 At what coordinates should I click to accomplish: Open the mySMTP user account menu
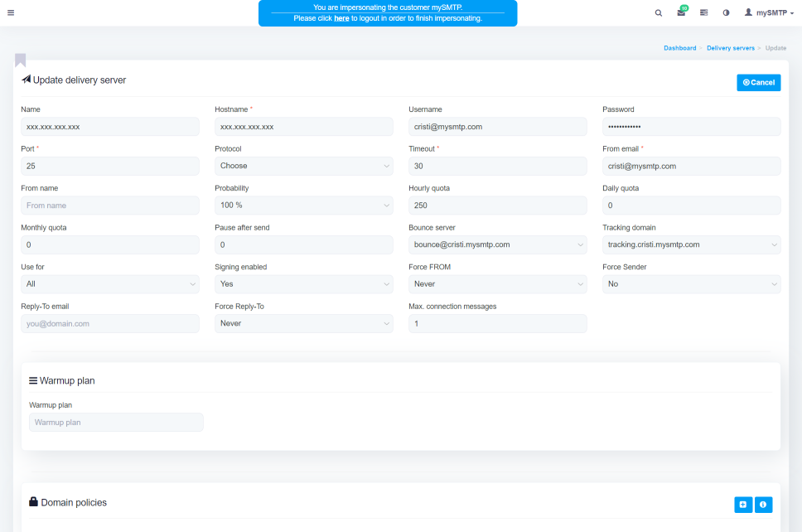coord(769,13)
